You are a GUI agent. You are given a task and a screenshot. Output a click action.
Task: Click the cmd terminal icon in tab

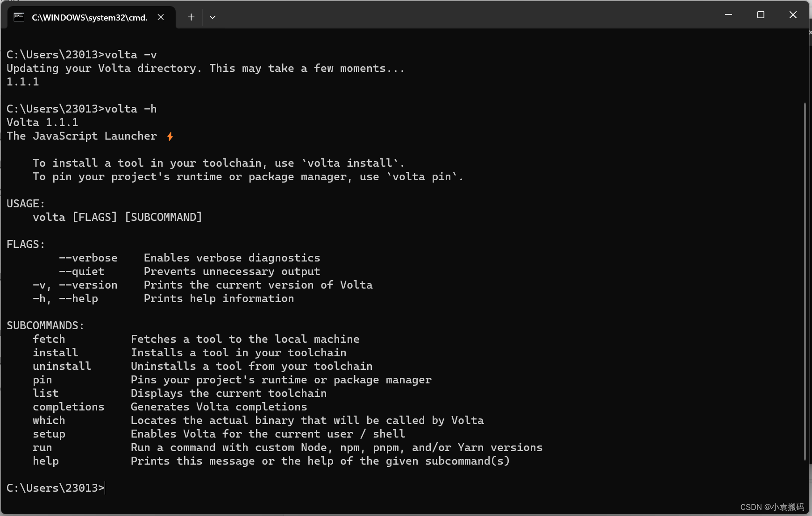[x=19, y=17]
